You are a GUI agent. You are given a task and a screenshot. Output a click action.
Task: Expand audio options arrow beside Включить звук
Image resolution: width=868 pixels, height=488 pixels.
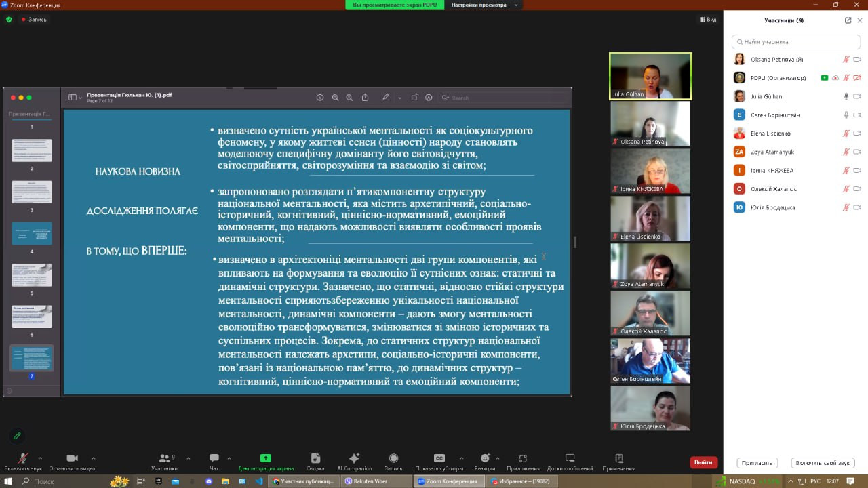pyautogui.click(x=40, y=457)
